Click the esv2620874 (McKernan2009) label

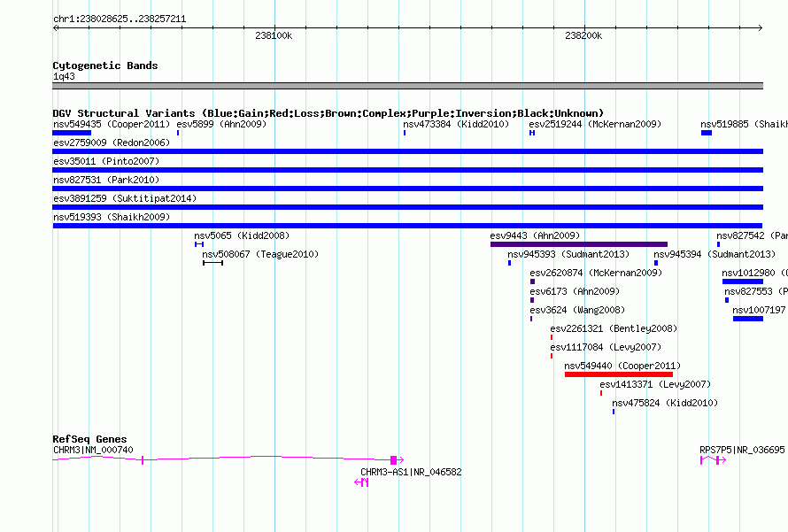[x=596, y=273]
